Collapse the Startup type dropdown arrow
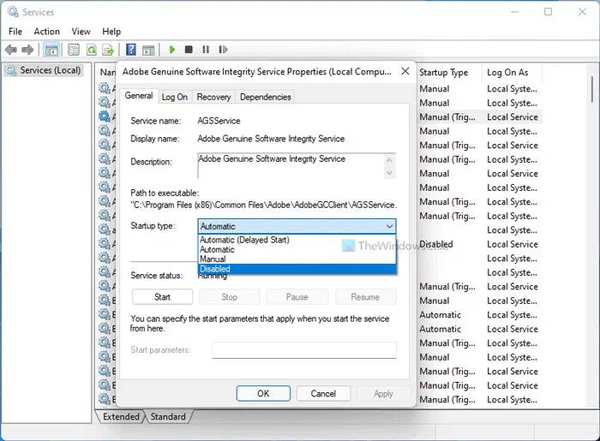Viewport: 600px width, 441px height. coord(389,226)
